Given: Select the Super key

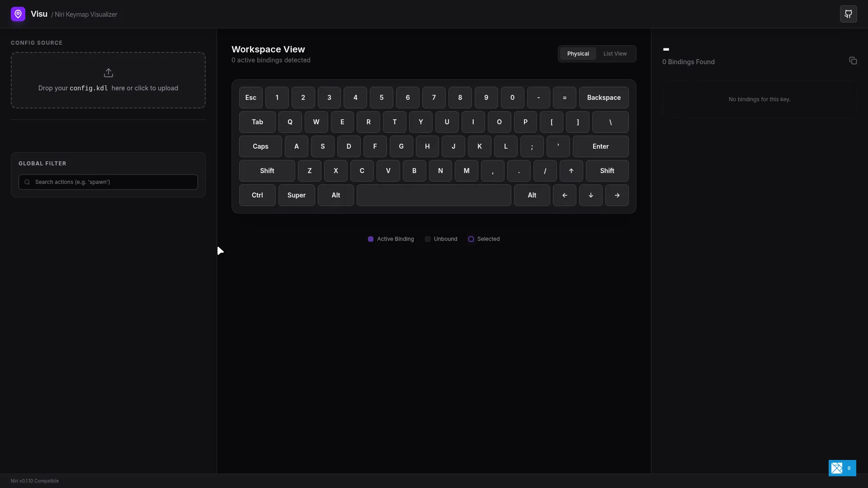Looking at the screenshot, I should pyautogui.click(x=297, y=195).
